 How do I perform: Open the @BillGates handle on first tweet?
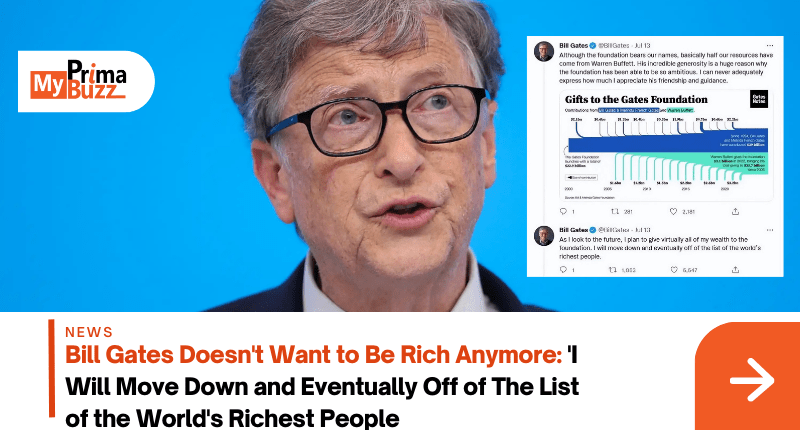614,45
